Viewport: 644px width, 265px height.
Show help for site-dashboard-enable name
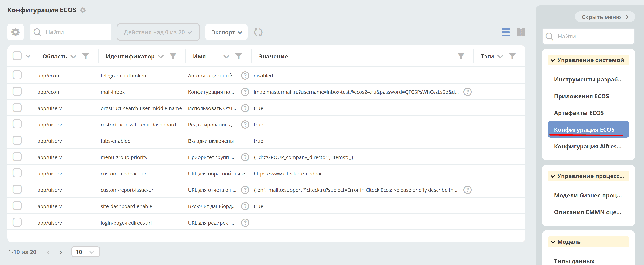245,206
